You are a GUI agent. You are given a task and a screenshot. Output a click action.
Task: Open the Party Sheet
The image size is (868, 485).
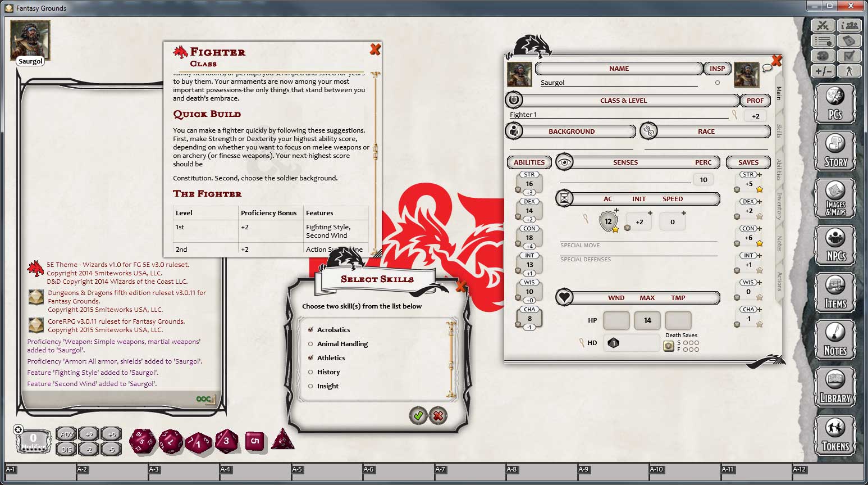[849, 25]
